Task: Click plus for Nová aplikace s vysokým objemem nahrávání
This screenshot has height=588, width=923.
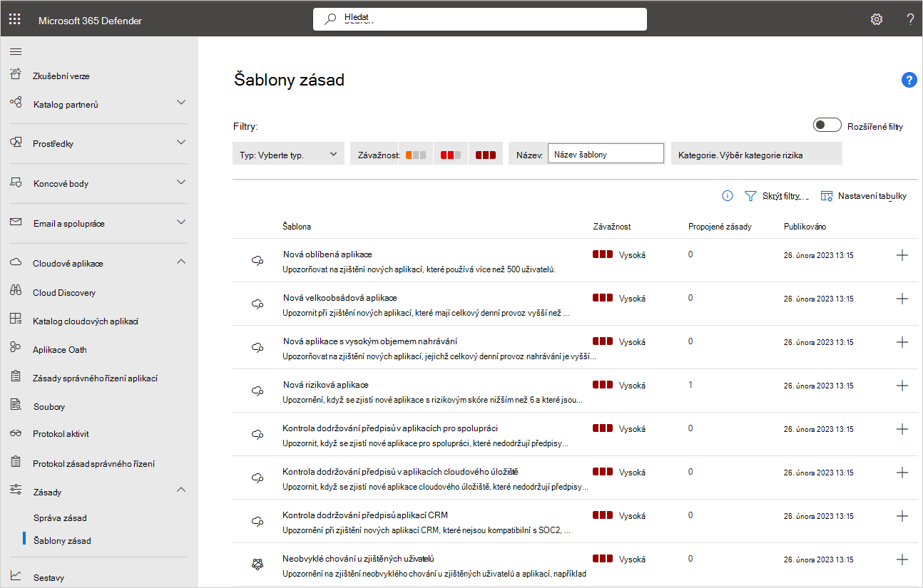Action: pyautogui.click(x=902, y=342)
